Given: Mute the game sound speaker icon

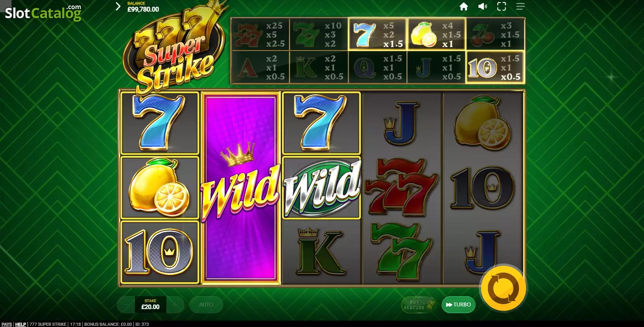Looking at the screenshot, I should (x=483, y=6).
